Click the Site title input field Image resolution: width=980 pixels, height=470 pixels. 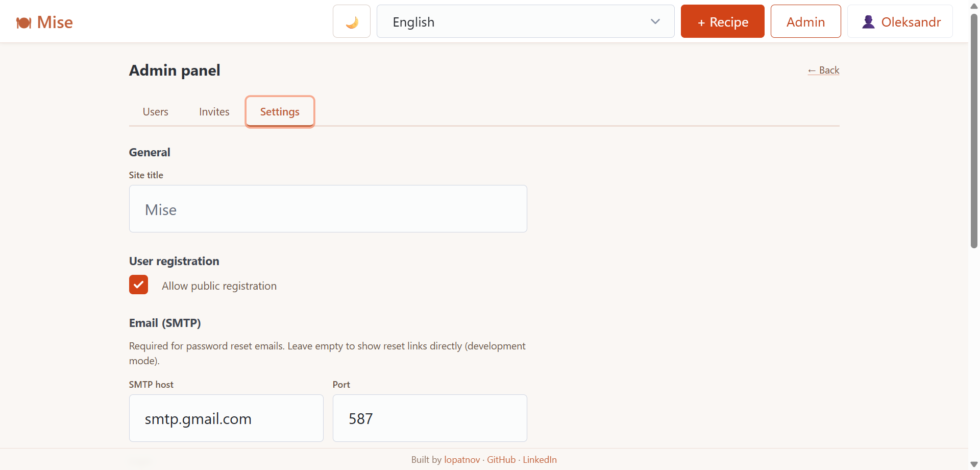(x=328, y=208)
